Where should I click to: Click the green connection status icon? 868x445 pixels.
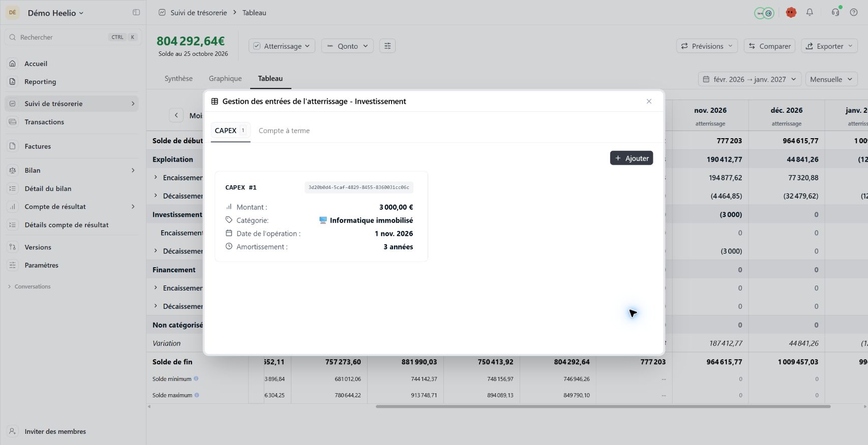click(764, 13)
